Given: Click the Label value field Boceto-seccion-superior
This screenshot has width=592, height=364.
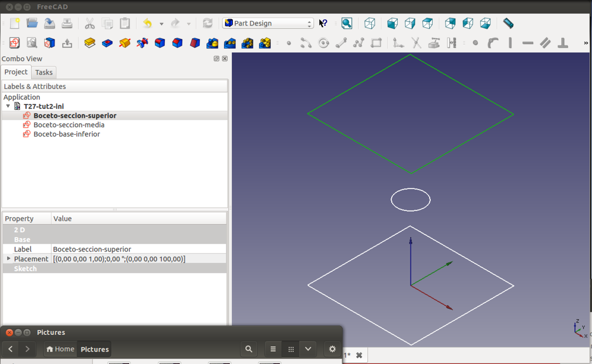Looking at the screenshot, I should click(92, 249).
